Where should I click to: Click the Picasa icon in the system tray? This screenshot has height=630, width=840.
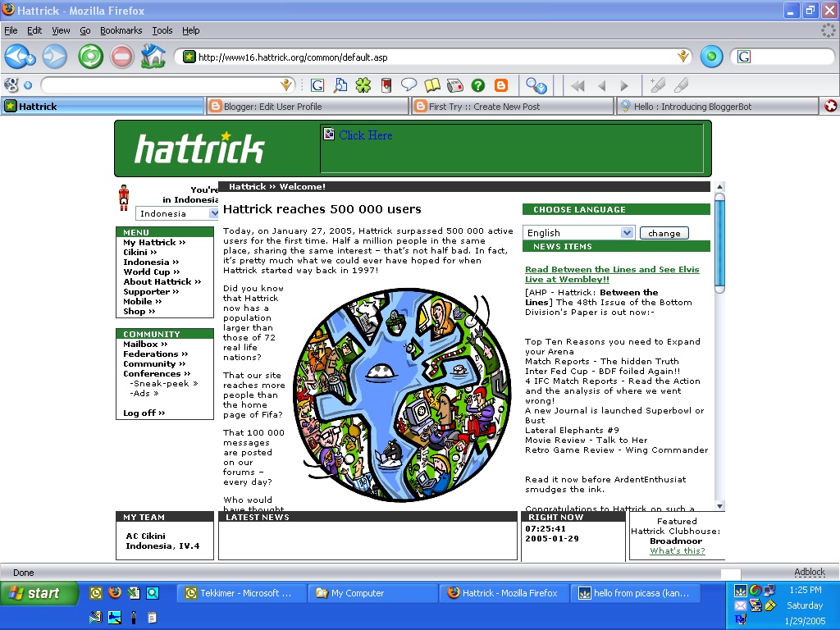741,591
